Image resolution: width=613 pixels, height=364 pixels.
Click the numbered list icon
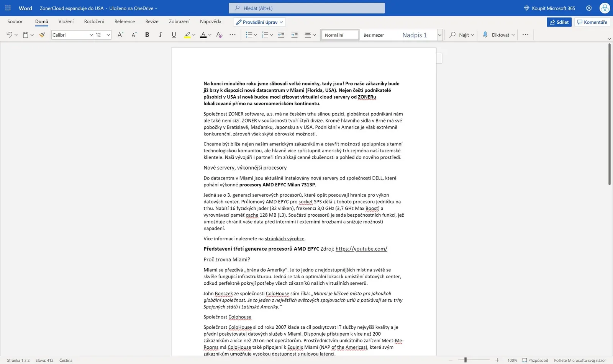click(x=265, y=35)
